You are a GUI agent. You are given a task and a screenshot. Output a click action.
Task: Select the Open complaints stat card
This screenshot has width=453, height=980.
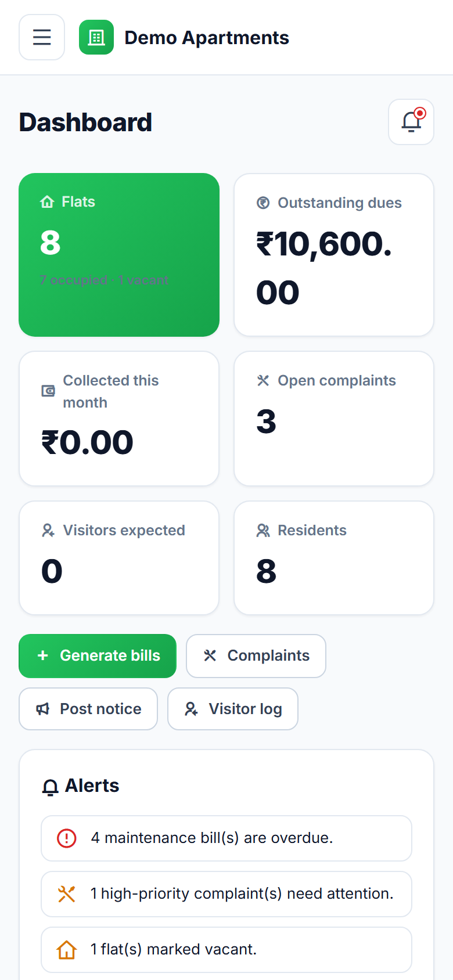point(334,419)
